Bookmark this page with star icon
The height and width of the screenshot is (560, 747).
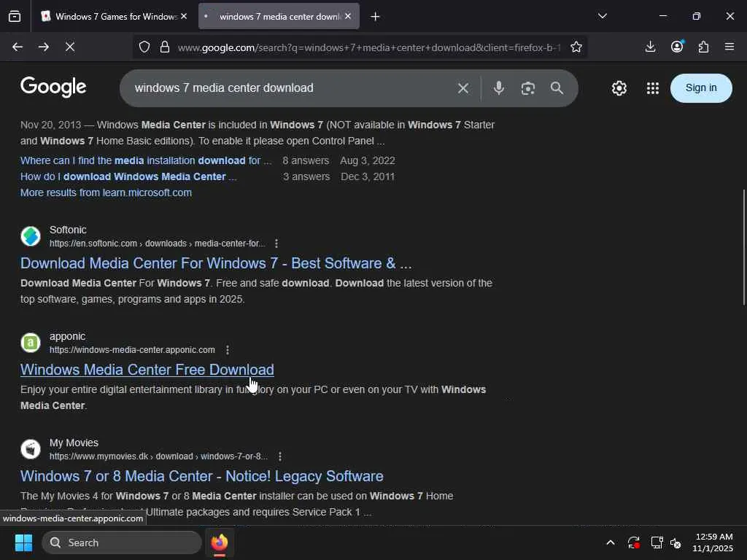coord(576,47)
